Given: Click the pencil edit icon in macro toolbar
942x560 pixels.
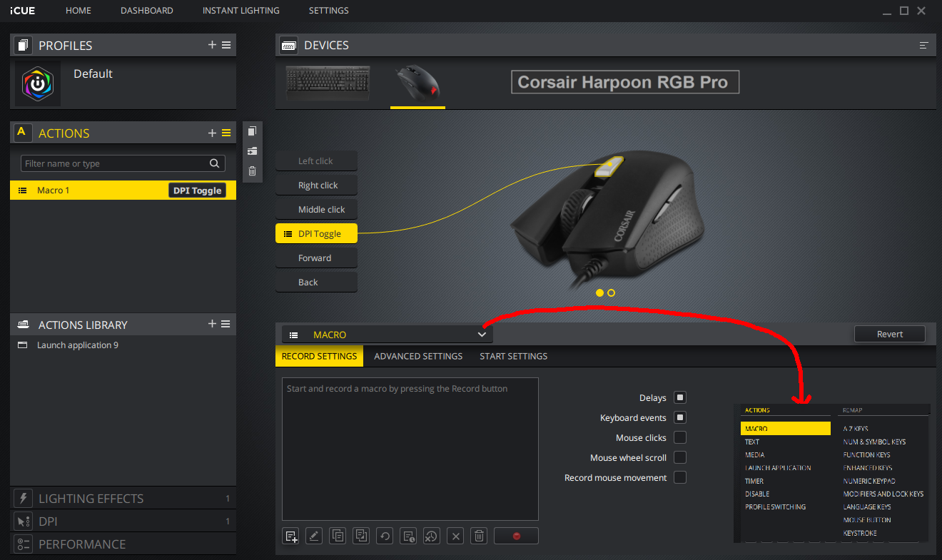Looking at the screenshot, I should [x=314, y=536].
